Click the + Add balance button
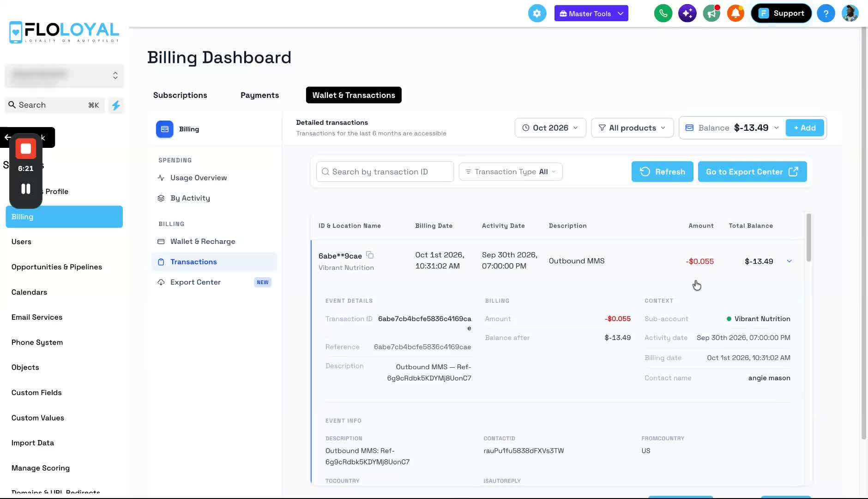The image size is (868, 499). (x=805, y=128)
